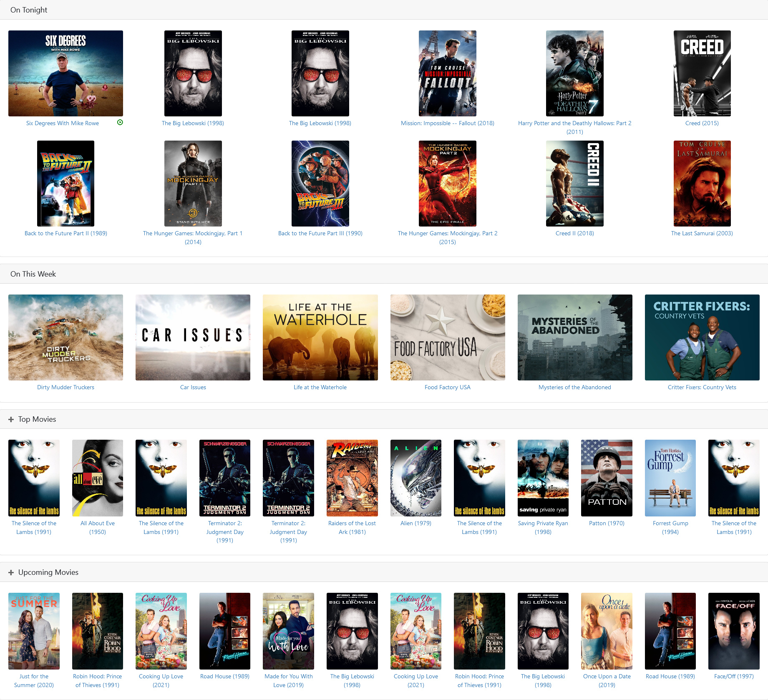Click Just for the Summer (2020) link
This screenshot has height=700, width=768.
pos(34,681)
